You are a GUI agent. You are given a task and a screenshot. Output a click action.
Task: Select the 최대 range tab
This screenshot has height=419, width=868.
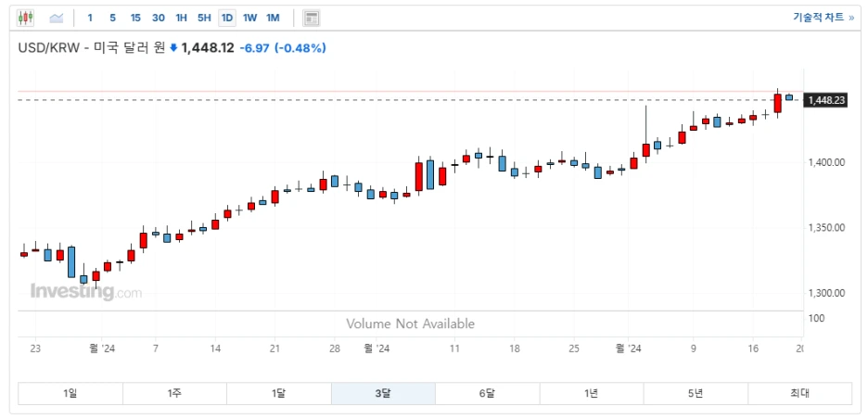[x=800, y=394]
